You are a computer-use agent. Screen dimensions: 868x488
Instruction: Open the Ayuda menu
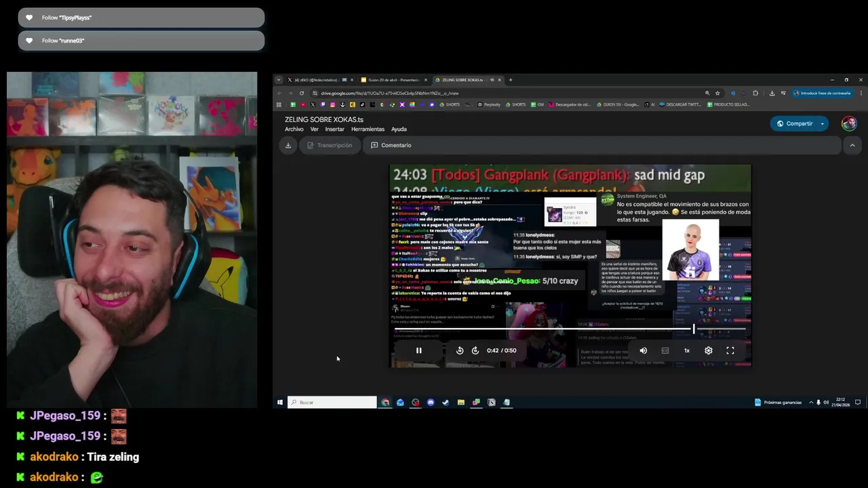click(x=399, y=129)
